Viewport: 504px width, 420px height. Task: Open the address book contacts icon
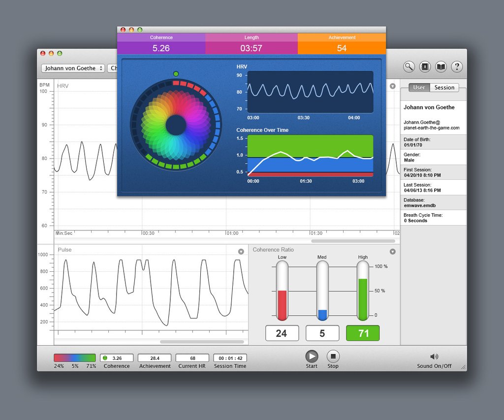425,67
